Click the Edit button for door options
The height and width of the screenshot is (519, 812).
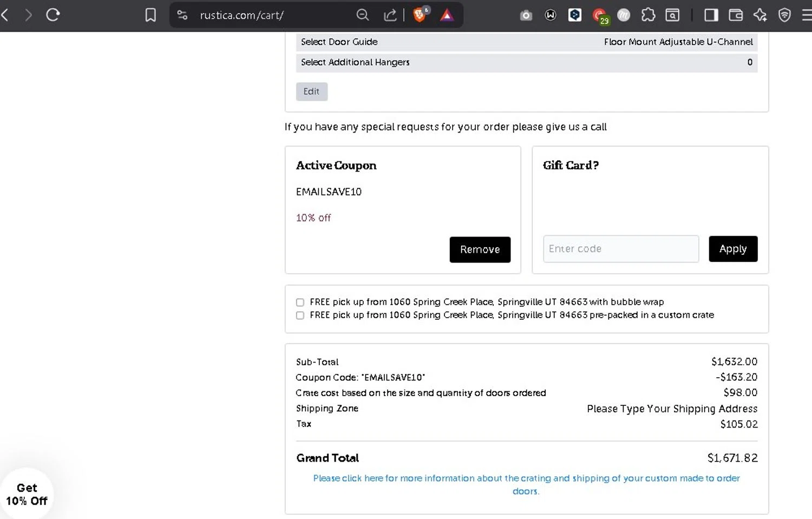pyautogui.click(x=311, y=91)
